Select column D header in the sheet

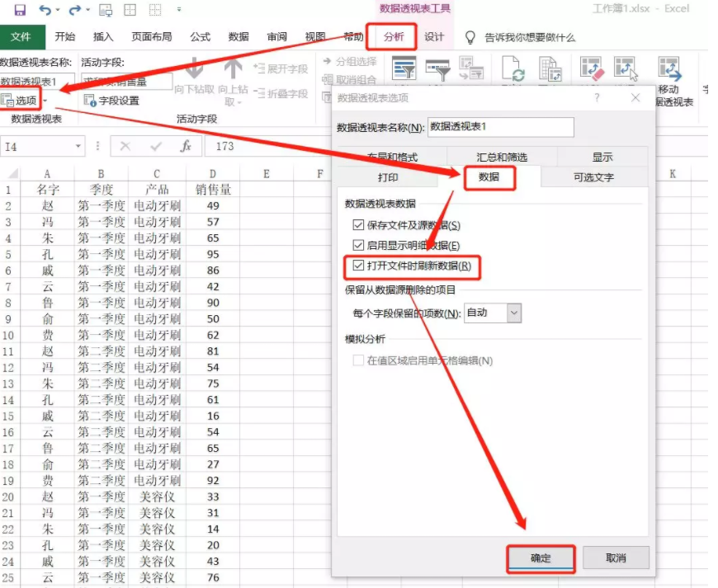pos(213,174)
